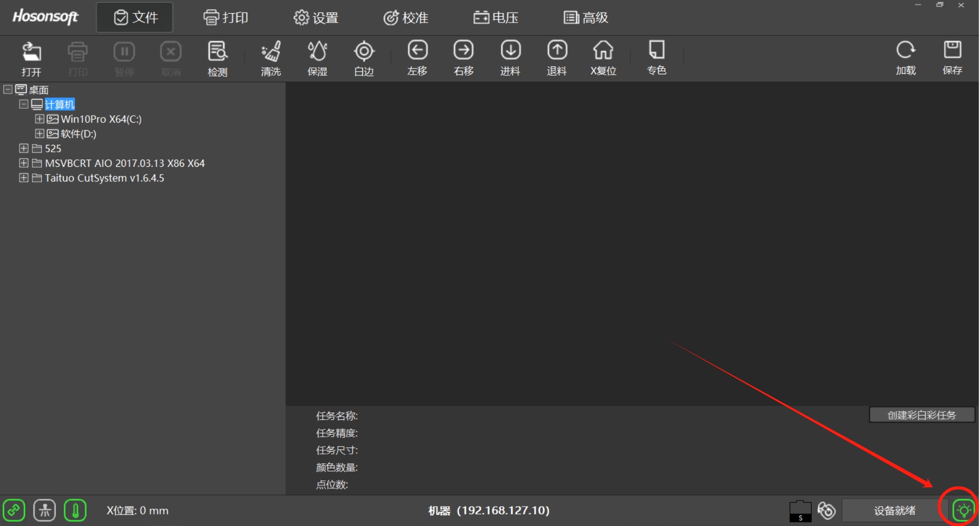This screenshot has width=980, height=526.
Task: Feed media with the 进料 icon
Action: click(x=510, y=58)
